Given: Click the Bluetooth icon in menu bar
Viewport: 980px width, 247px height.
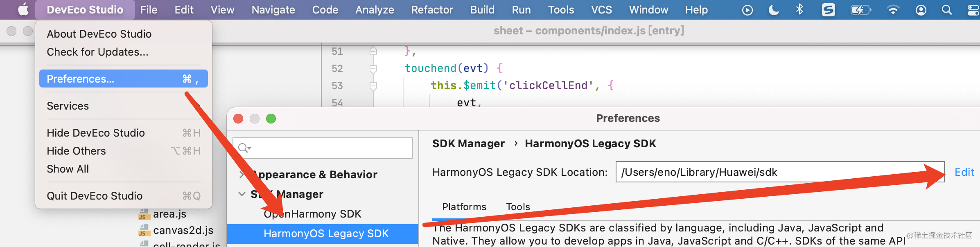Looking at the screenshot, I should (799, 9).
